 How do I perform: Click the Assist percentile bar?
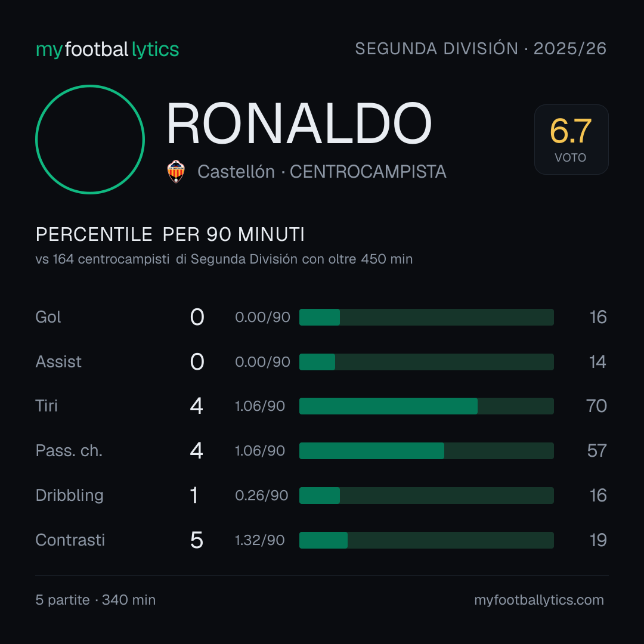point(426,362)
